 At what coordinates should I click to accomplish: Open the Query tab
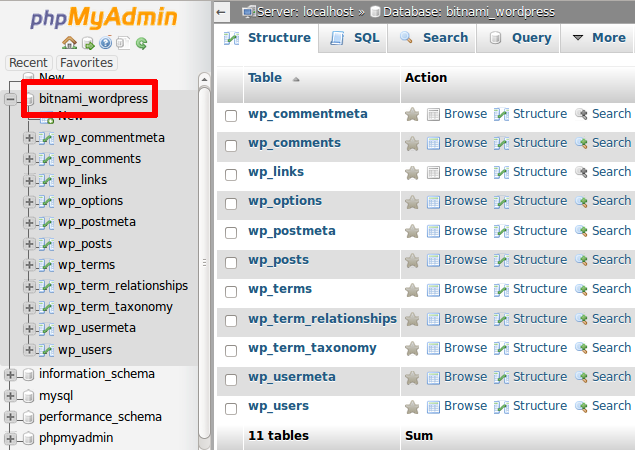pyautogui.click(x=520, y=38)
